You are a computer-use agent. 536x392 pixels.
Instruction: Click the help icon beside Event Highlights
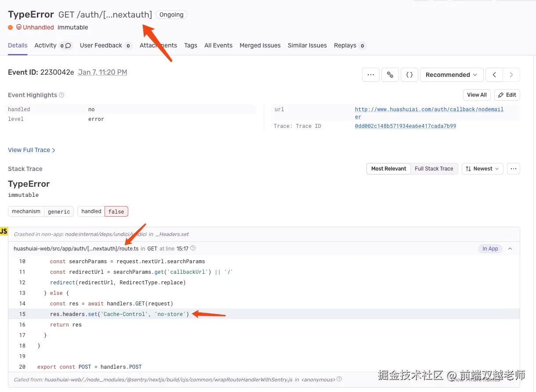(61, 95)
